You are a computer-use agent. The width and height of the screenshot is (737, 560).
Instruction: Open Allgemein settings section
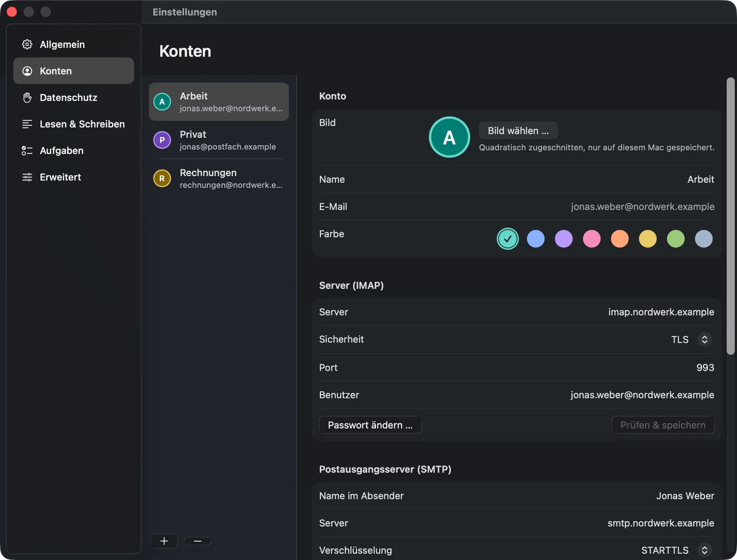(x=74, y=44)
